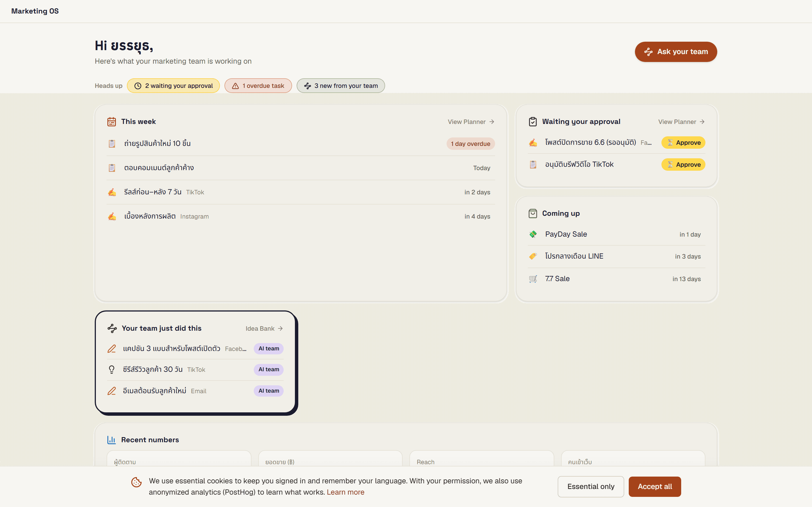Approve the TikTok review video item
The height and width of the screenshot is (507, 812).
pyautogui.click(x=683, y=165)
